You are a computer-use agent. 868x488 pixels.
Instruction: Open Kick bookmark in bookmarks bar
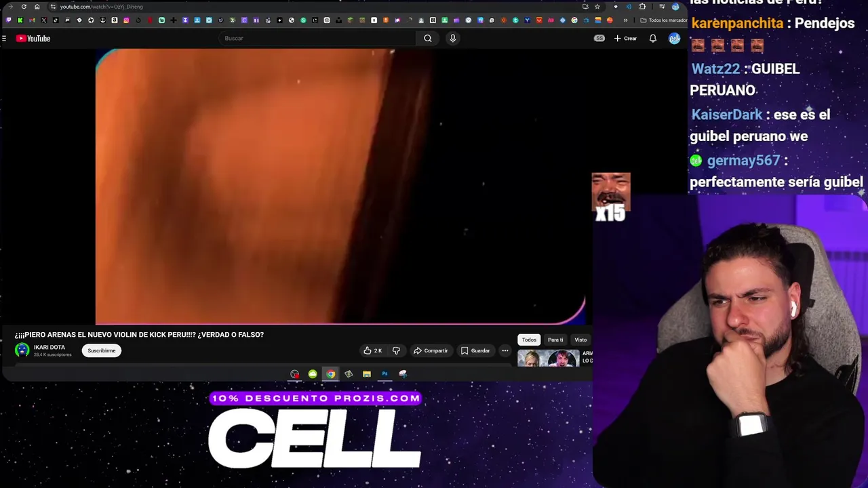[20, 20]
